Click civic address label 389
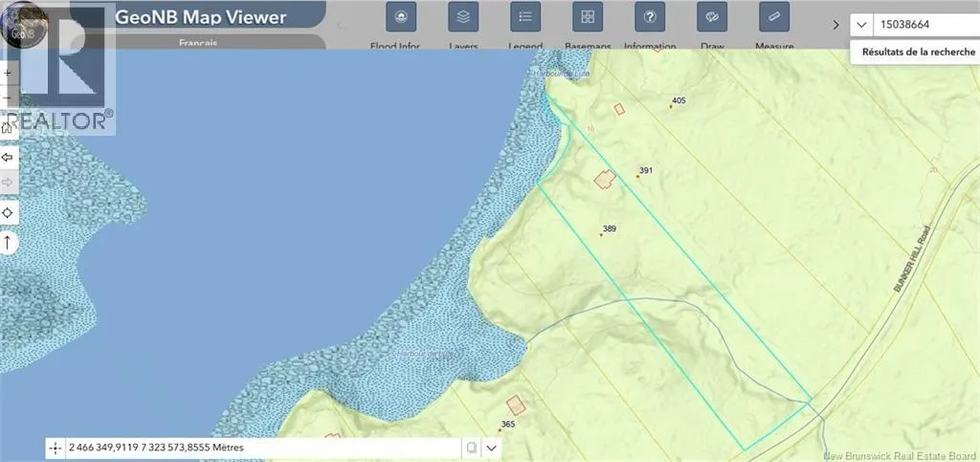Image resolution: width=980 pixels, height=462 pixels. [610, 230]
